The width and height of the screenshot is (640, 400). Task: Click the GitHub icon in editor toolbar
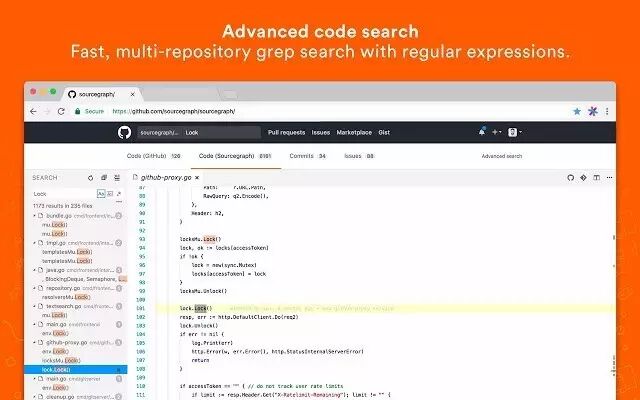click(x=571, y=178)
